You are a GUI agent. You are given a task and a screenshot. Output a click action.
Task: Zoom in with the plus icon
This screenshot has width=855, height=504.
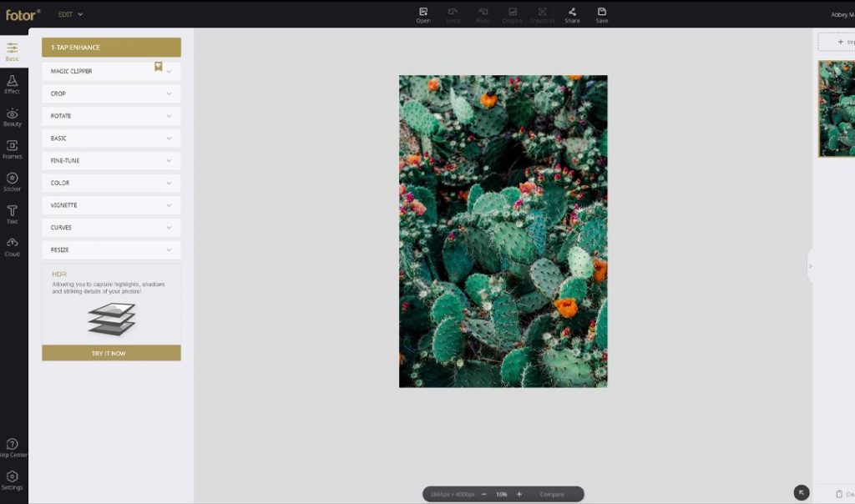coord(519,494)
